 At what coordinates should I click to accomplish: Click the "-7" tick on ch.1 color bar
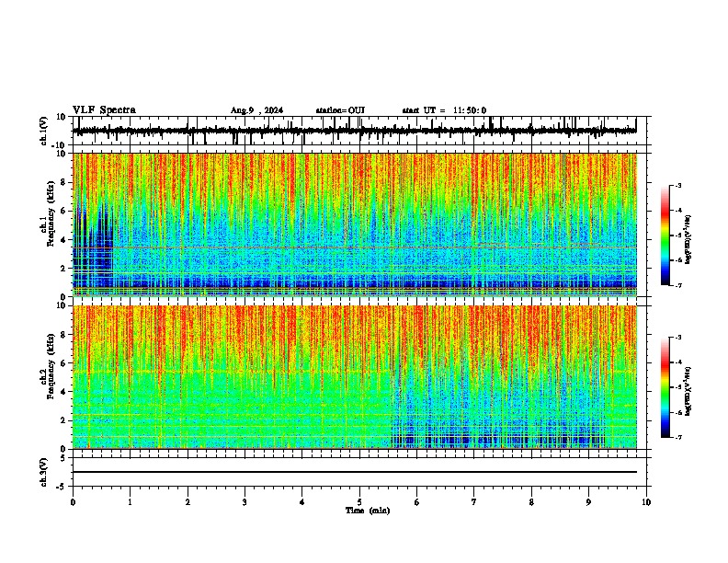click(678, 285)
